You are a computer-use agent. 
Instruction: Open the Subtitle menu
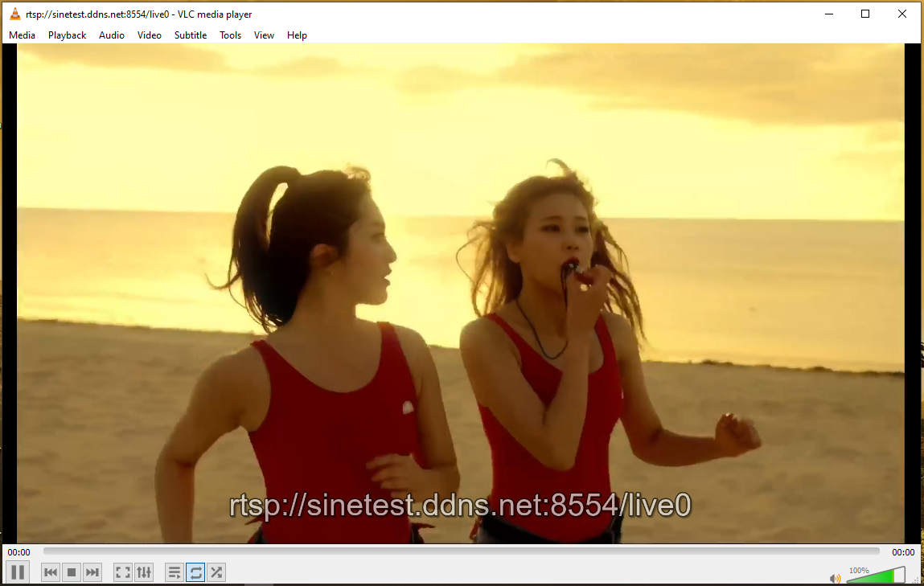[x=191, y=35]
